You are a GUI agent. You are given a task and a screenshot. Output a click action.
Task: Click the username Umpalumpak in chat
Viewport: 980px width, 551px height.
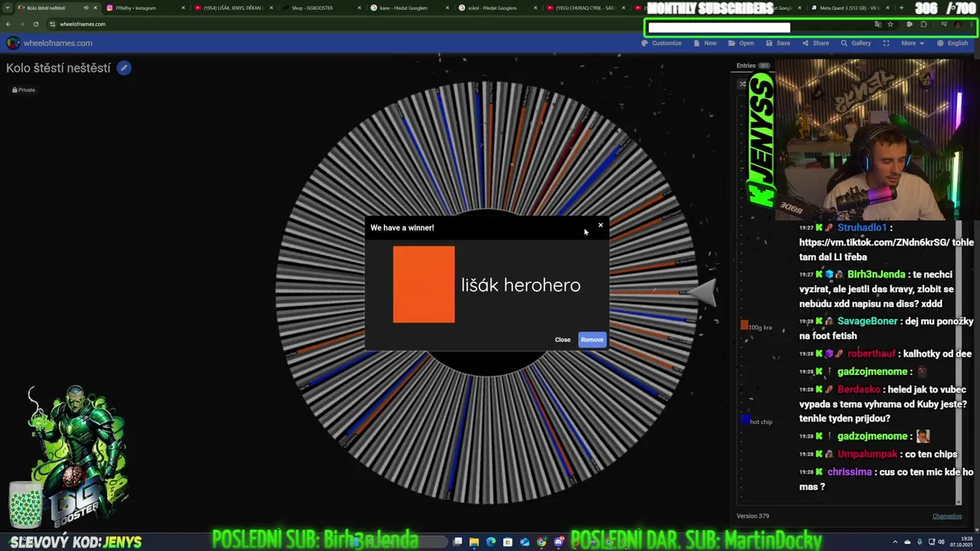(x=867, y=455)
